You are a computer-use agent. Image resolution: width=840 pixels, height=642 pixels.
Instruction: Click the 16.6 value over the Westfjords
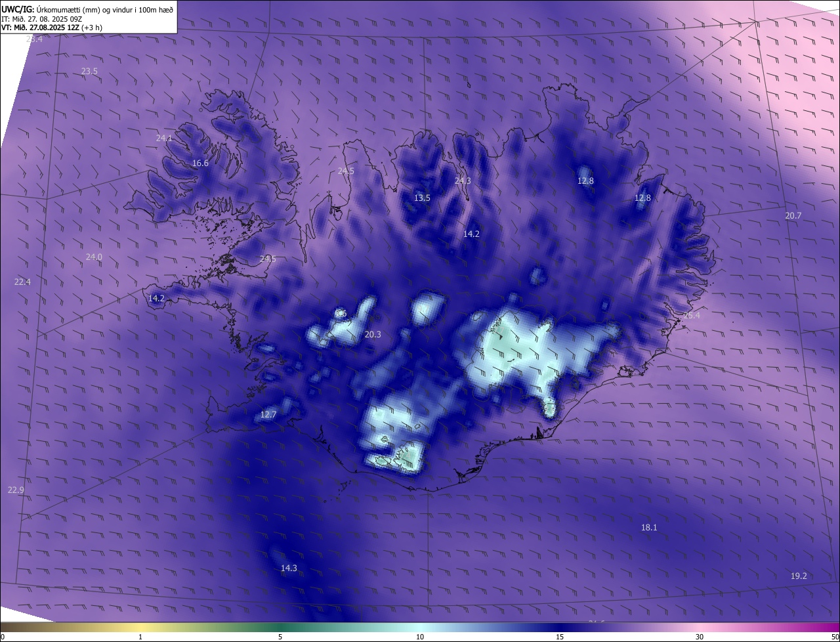pos(200,163)
